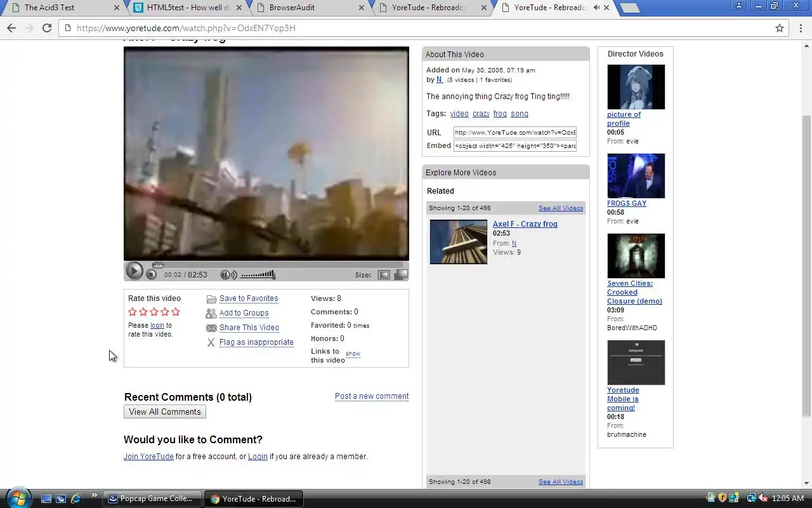The height and width of the screenshot is (508, 812).
Task: Select the 'song' tag
Action: [x=520, y=114]
